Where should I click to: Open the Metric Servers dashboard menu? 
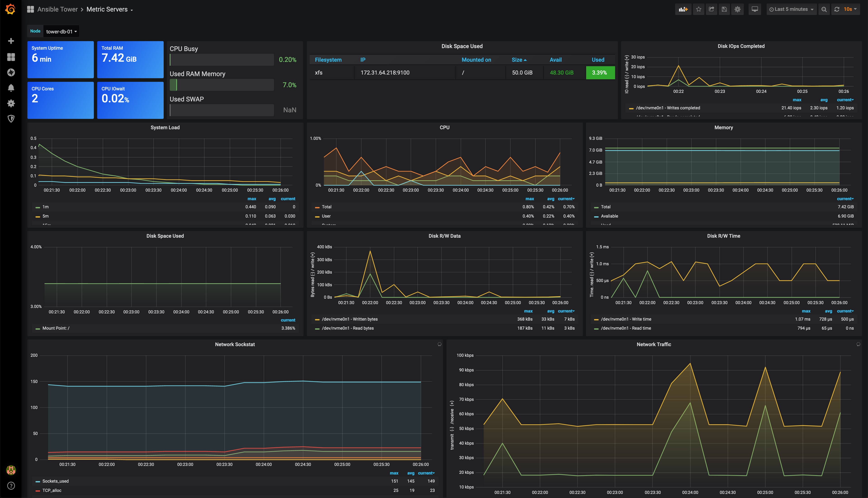tap(109, 9)
